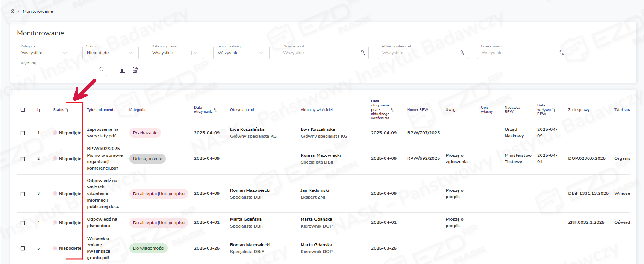
Task: Click the Udostępnienie category badge
Action: click(147, 159)
